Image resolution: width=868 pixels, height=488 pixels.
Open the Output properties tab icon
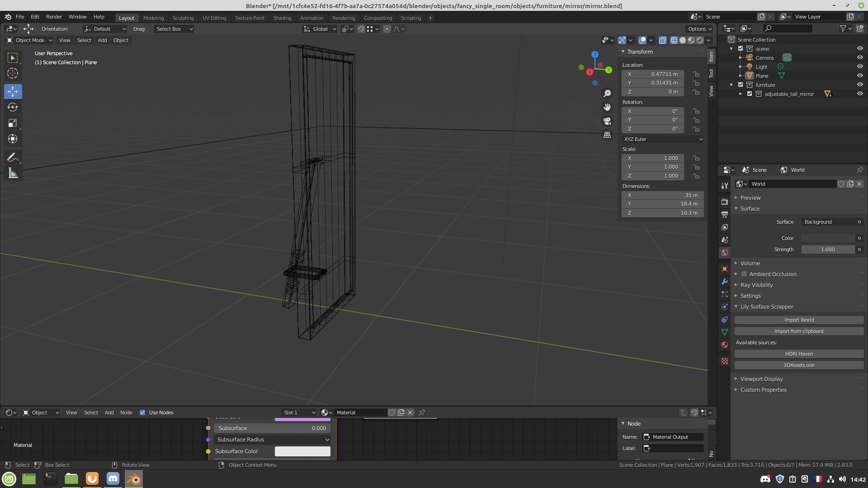725,214
